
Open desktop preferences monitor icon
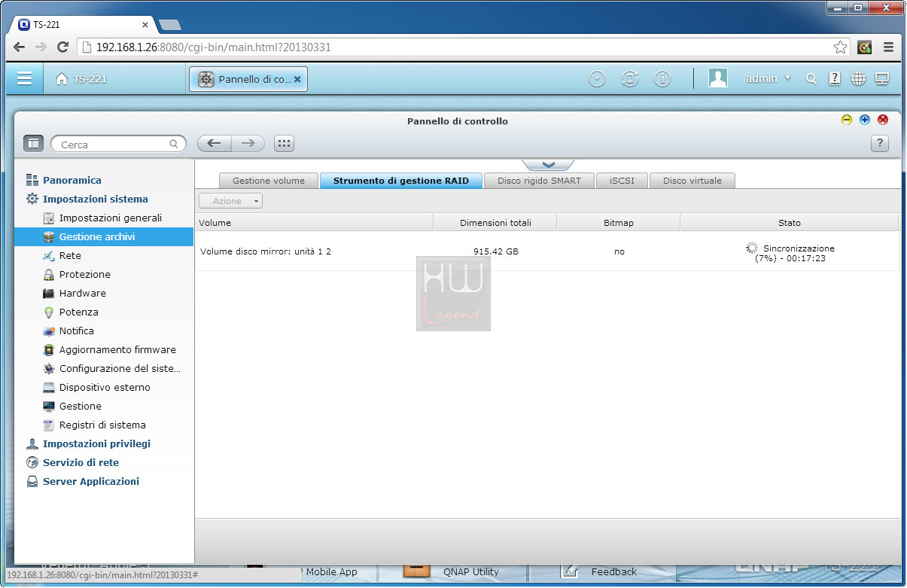tap(882, 78)
